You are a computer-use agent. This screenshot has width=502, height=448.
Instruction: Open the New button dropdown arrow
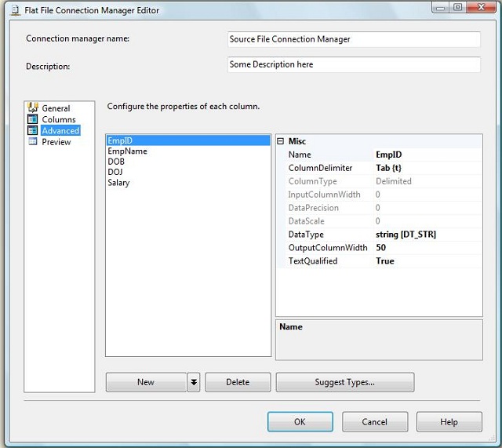coord(194,382)
